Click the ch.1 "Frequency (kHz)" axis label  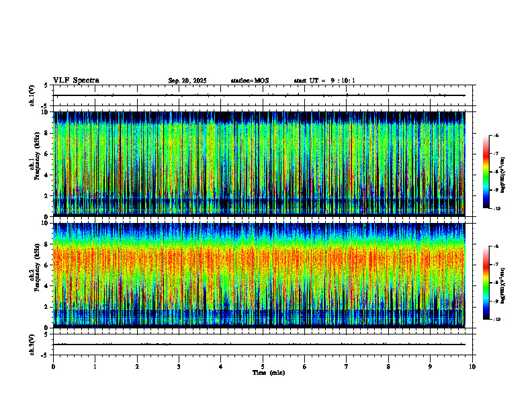tap(37, 156)
